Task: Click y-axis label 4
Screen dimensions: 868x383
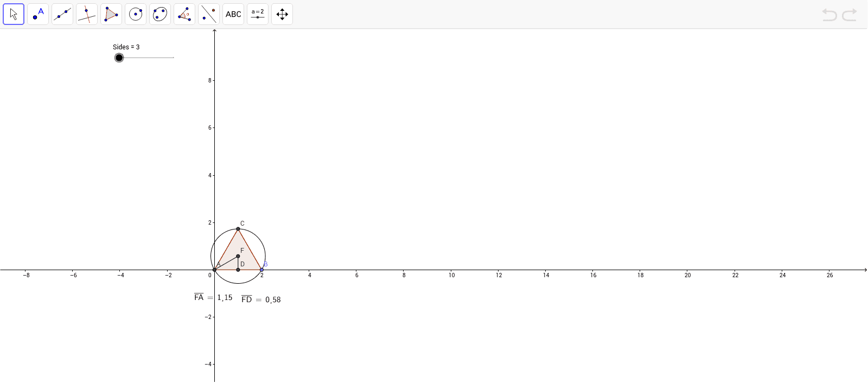Action: 210,175
